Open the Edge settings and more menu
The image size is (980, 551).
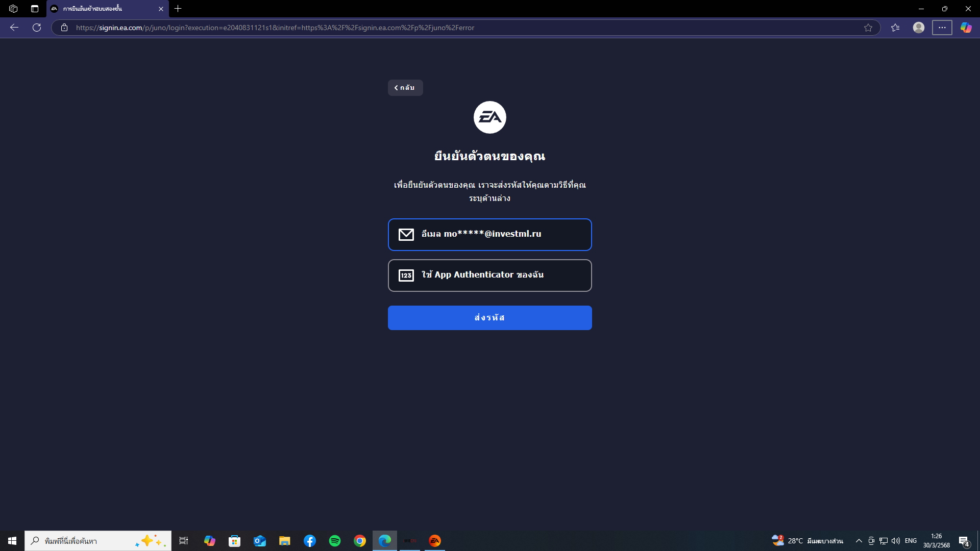942,28
